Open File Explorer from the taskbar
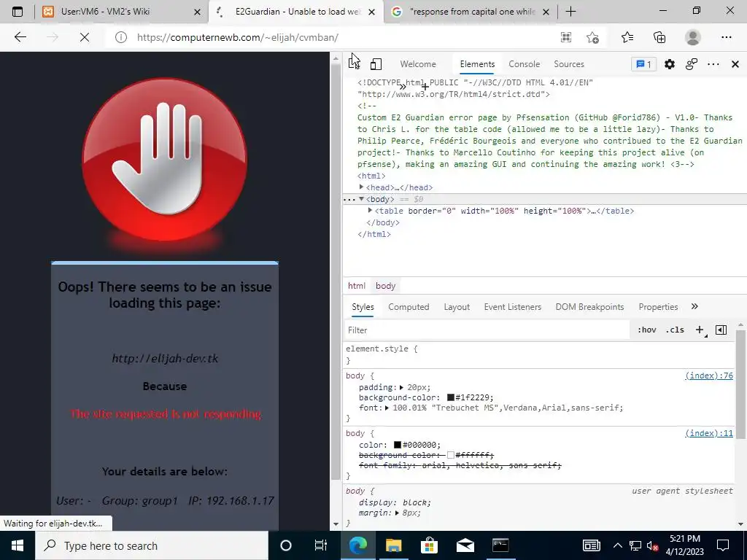Image resolution: width=747 pixels, height=560 pixels. pos(393,545)
